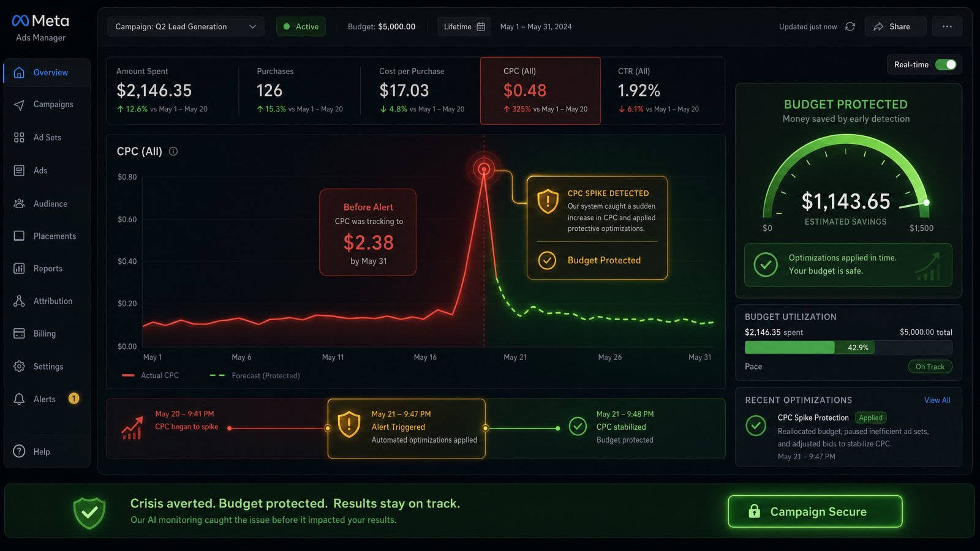Select the highlighted CPC (All) $0.48 card
980x551 pixels.
(x=540, y=91)
